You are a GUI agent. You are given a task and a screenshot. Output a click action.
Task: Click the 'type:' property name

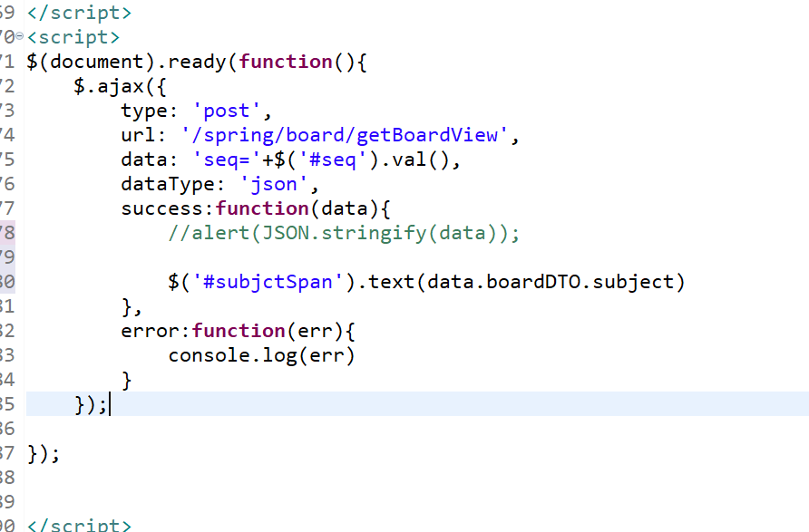pyautogui.click(x=150, y=111)
